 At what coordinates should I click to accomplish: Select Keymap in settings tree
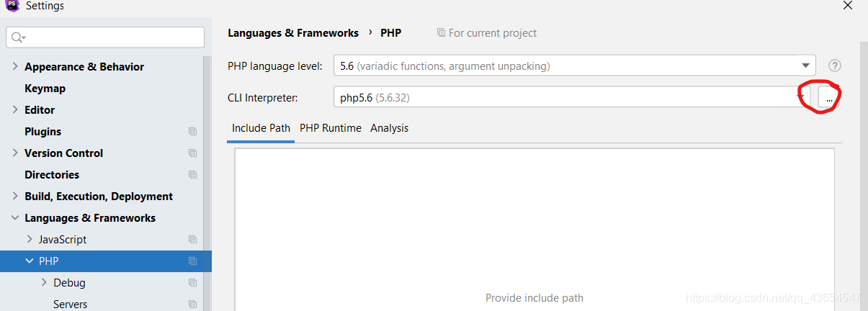[x=45, y=89]
